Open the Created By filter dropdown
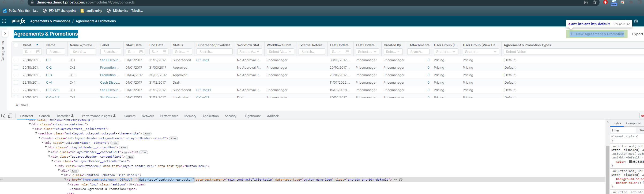644x194 pixels. point(393,52)
